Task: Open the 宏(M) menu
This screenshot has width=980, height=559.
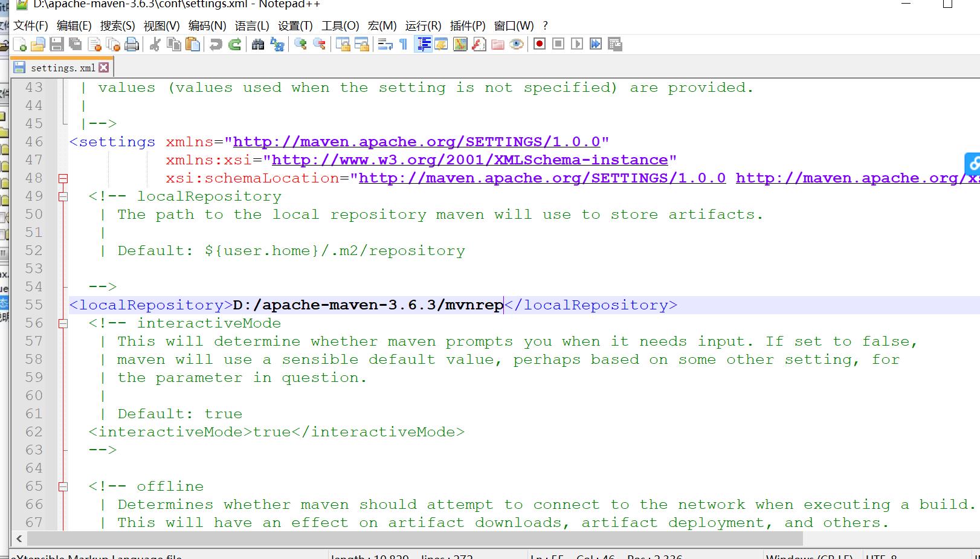Action: coord(382,25)
